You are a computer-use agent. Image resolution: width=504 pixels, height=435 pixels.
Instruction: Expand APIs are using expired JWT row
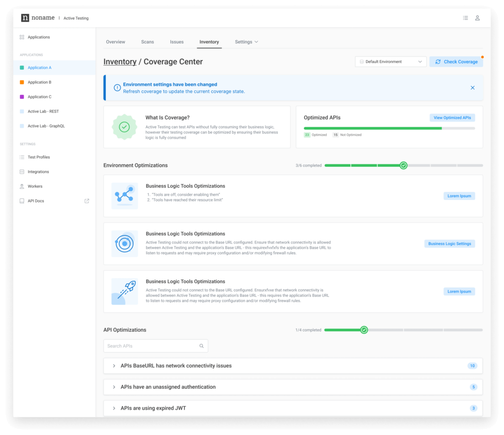click(x=114, y=408)
